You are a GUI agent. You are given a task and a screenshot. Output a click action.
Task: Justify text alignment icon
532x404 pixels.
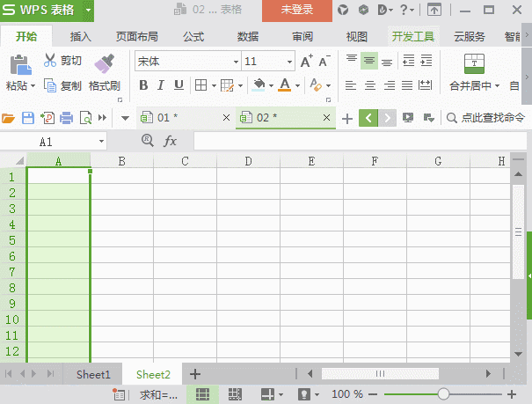[x=407, y=85]
